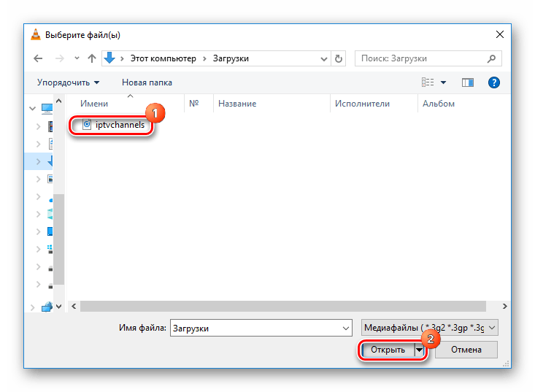
Task: Click the Открыть button
Action: pos(388,350)
